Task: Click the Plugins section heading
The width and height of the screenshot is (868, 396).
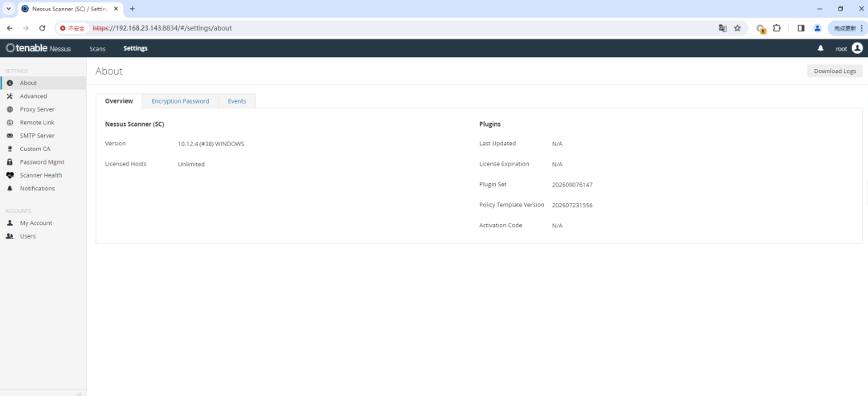Action: tap(490, 125)
